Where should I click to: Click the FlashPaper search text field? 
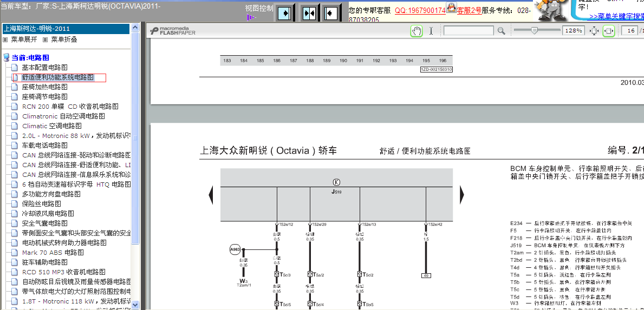[469, 31]
